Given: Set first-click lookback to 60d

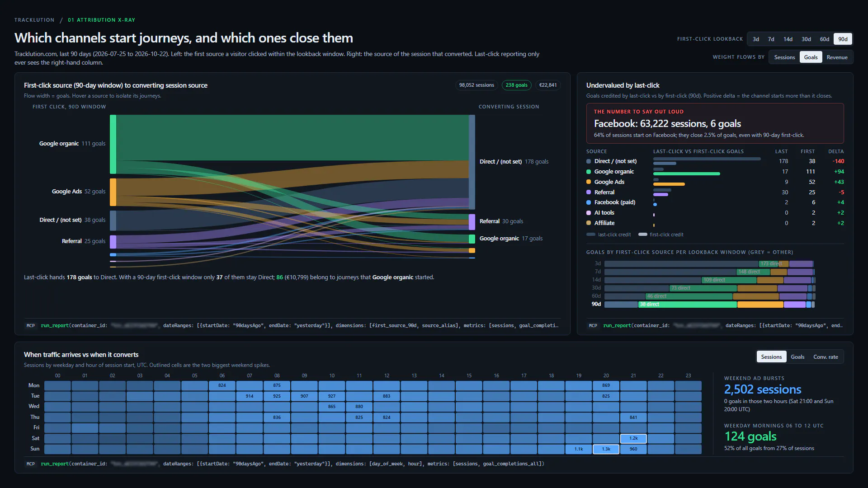Looking at the screenshot, I should (825, 39).
